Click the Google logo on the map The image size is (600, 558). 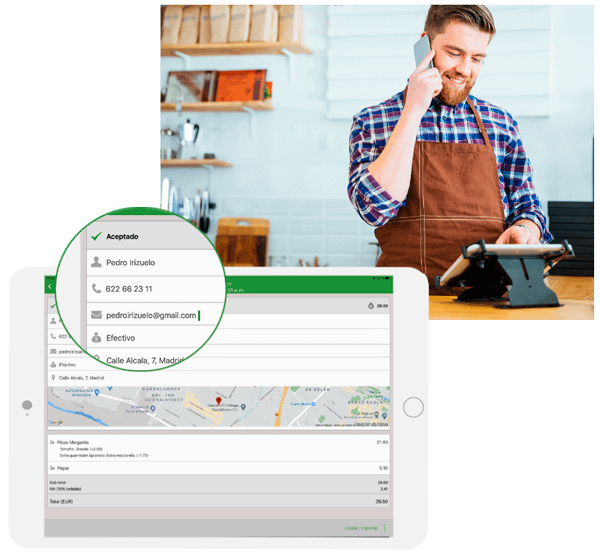[55, 425]
